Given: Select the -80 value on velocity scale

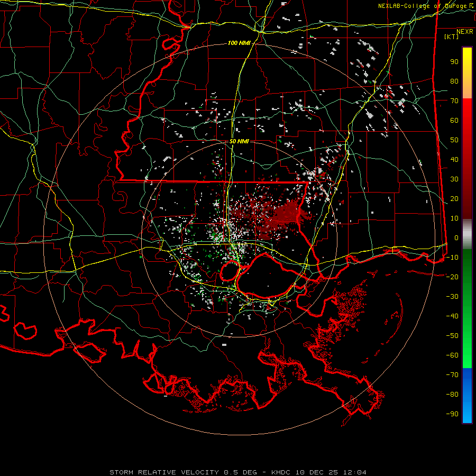Looking at the screenshot, I should 452,395.
